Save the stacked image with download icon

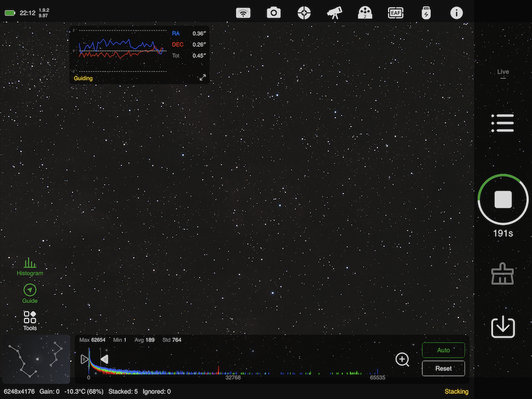pos(503,327)
